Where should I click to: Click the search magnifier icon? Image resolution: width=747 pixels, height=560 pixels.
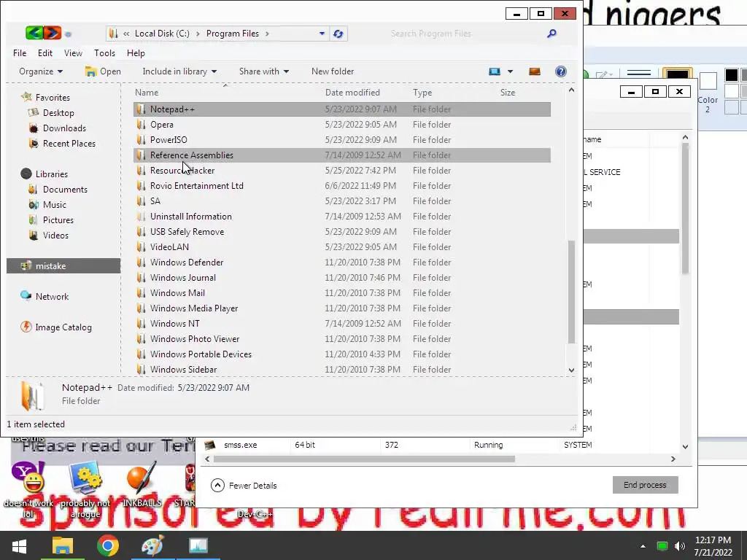click(x=551, y=34)
